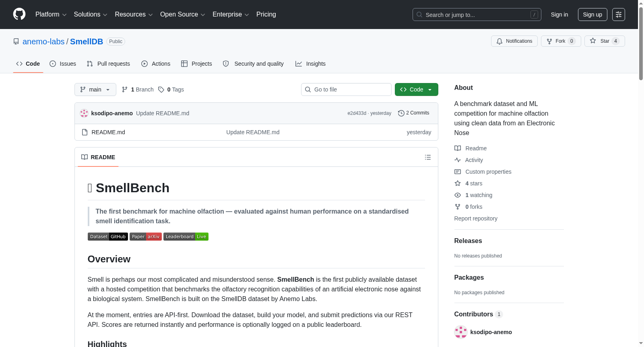
Task: Open the Pricing page
Action: (266, 15)
